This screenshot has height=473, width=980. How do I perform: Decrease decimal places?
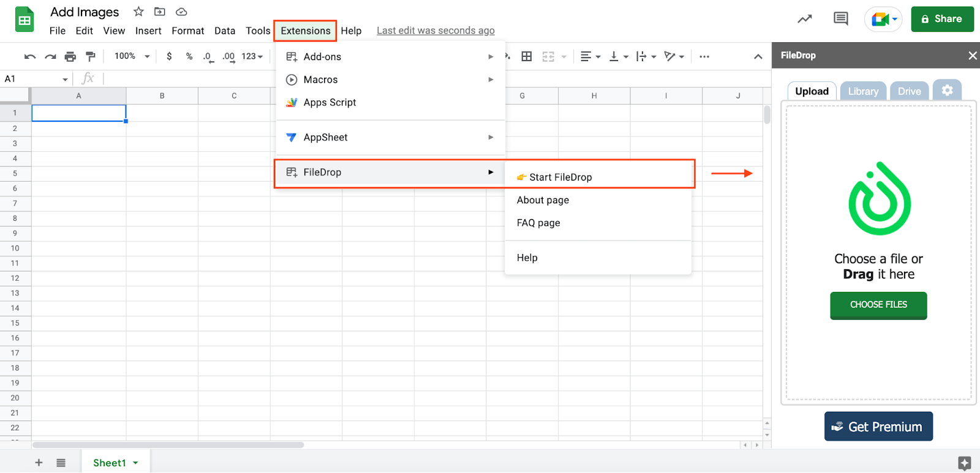[x=208, y=57]
